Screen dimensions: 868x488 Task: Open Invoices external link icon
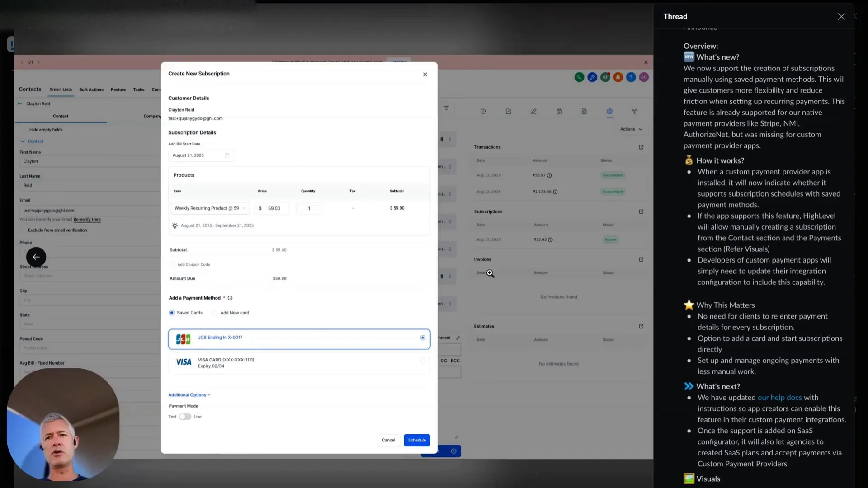coord(641,260)
